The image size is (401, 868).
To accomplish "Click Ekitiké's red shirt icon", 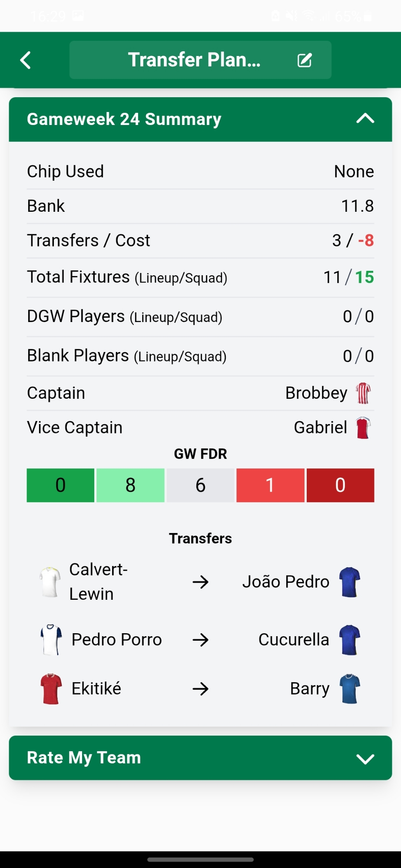I will click(51, 689).
